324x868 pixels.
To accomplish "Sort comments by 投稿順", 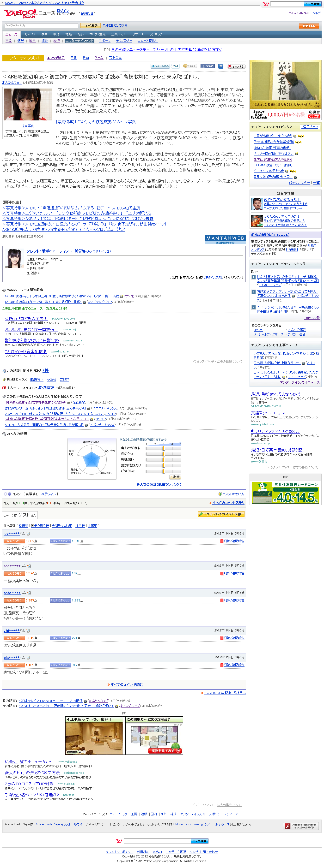I will (x=23, y=526).
